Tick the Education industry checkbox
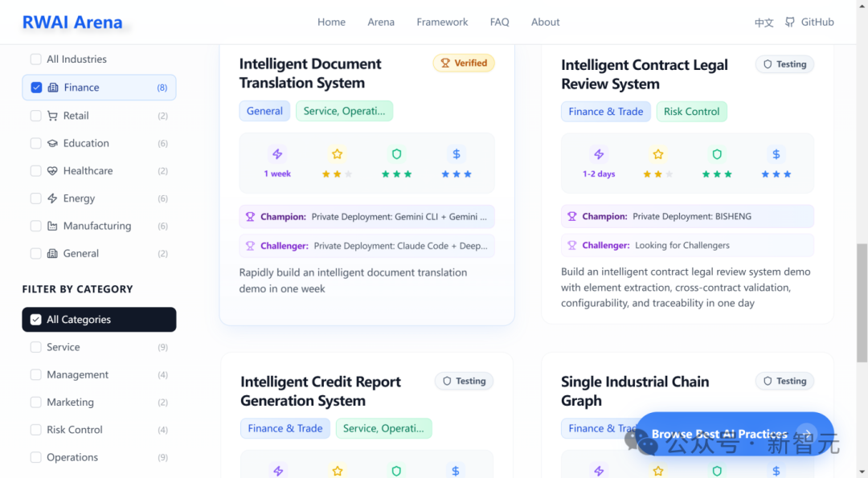The width and height of the screenshot is (868, 478). (36, 143)
